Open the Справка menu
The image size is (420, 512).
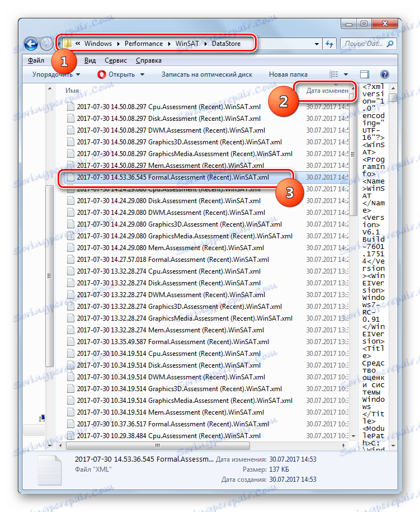point(149,60)
